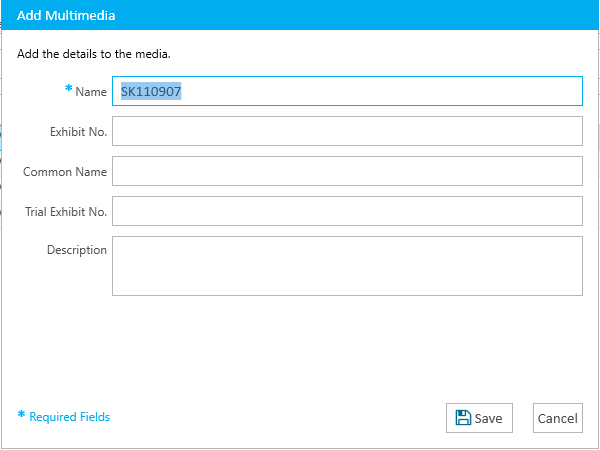Click the 'Add the details to the media' text

(94, 54)
